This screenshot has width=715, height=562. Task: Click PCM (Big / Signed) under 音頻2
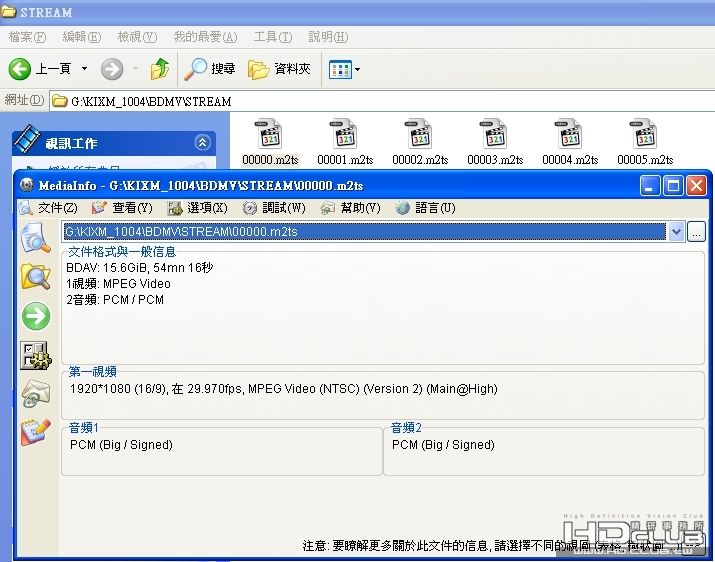443,445
